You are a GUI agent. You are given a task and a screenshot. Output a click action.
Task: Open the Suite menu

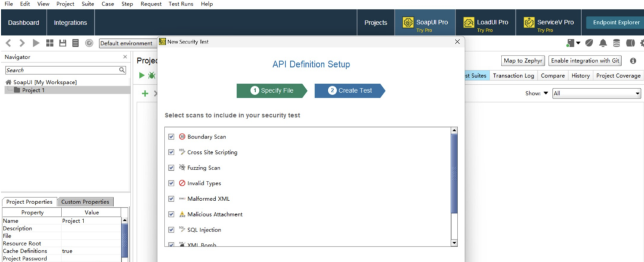[88, 4]
